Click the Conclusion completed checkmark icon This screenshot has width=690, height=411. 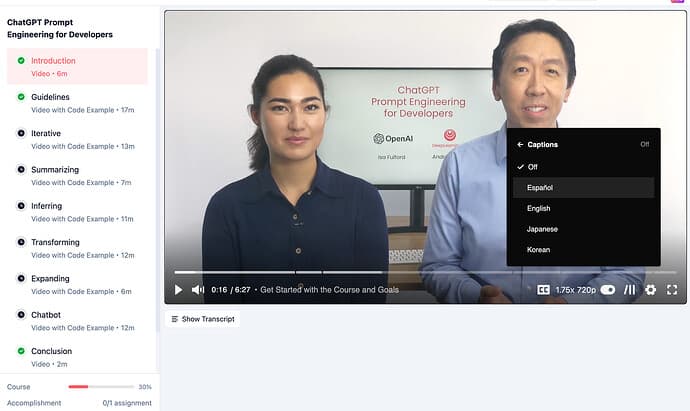coord(21,351)
